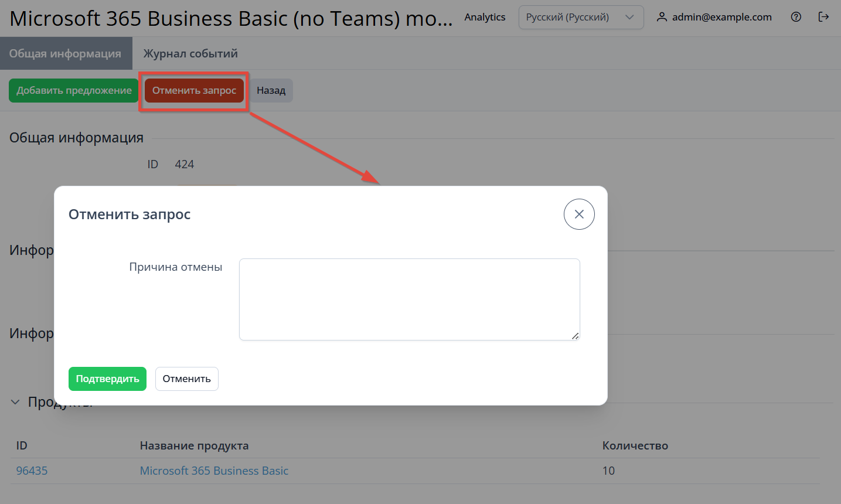Open the language dropdown Русский

(x=581, y=18)
